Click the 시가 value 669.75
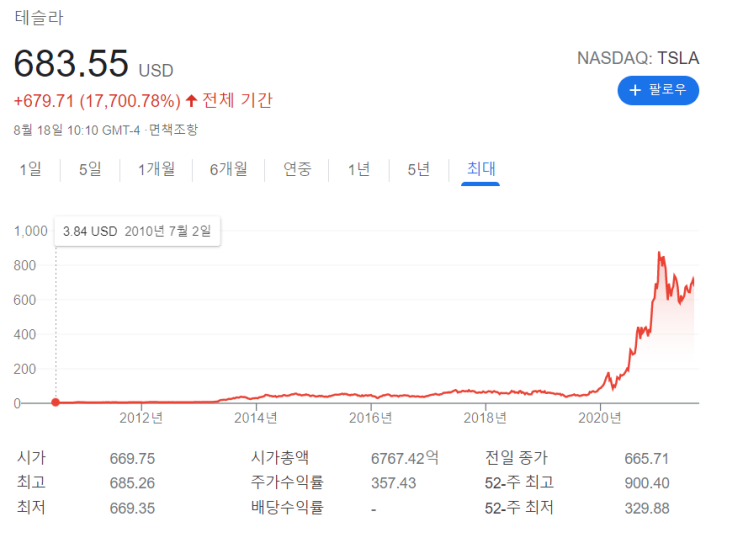The height and width of the screenshot is (538, 743). tap(132, 458)
